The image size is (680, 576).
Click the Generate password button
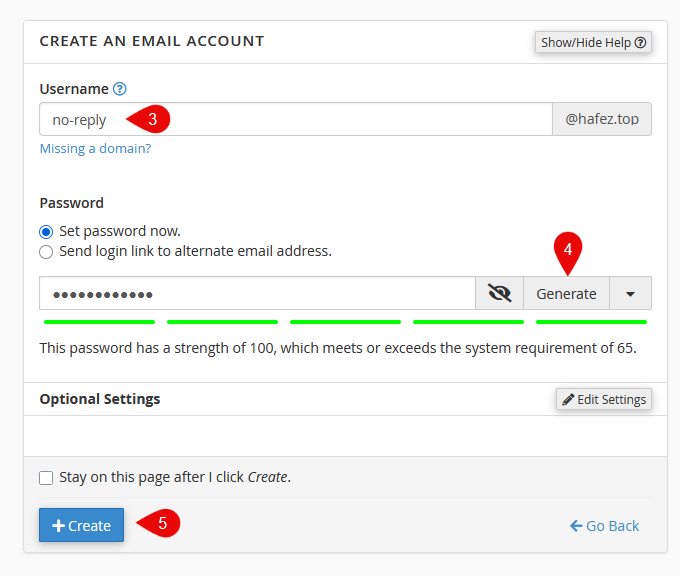(x=566, y=293)
